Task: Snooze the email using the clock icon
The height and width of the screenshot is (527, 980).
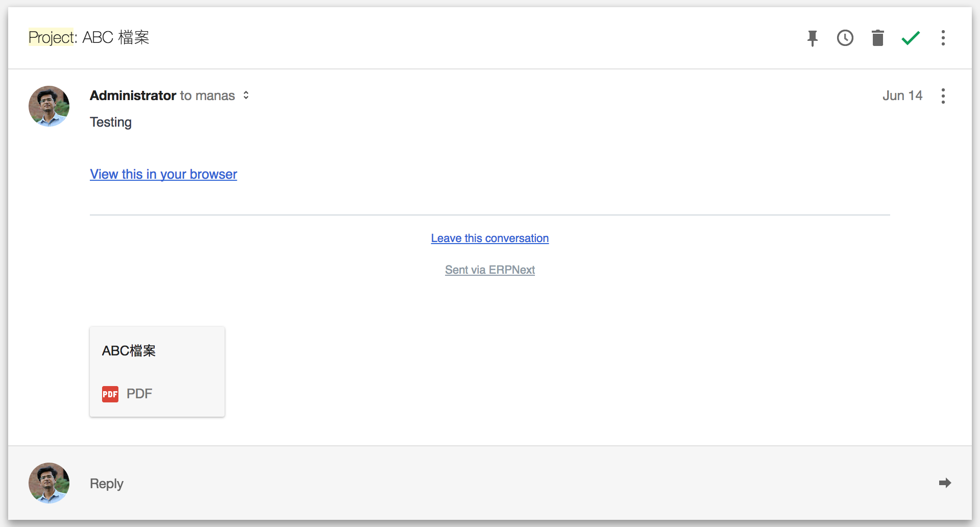Action: point(845,38)
